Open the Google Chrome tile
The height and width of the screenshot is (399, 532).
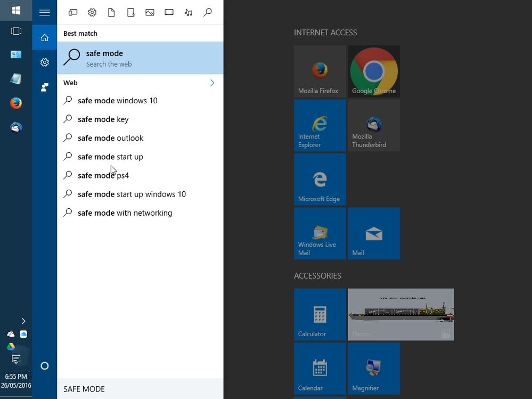click(x=374, y=71)
